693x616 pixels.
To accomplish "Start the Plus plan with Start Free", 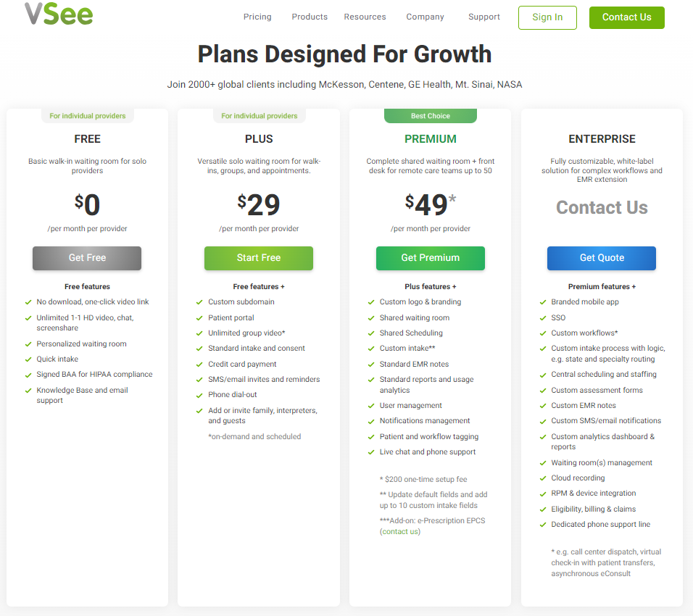I will [259, 258].
